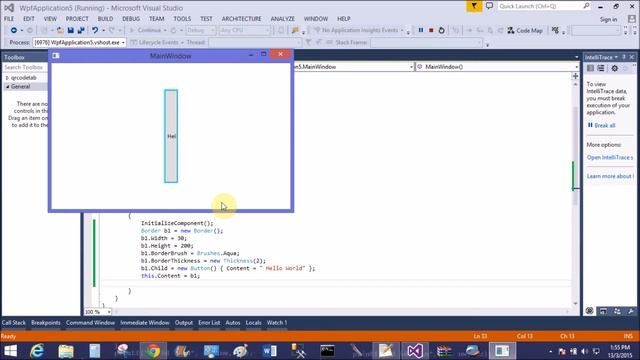Expand the qrcodetab toolbox group
The width and height of the screenshot is (640, 360).
coord(7,78)
